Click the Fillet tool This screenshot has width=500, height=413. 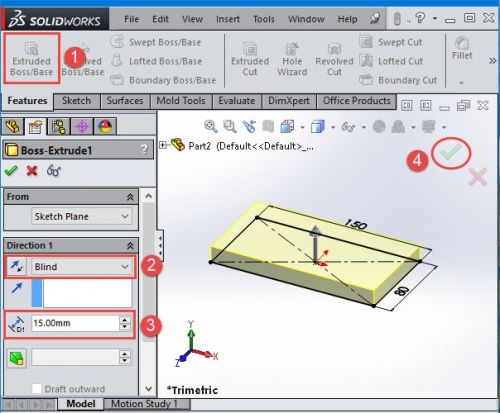pyautogui.click(x=462, y=48)
